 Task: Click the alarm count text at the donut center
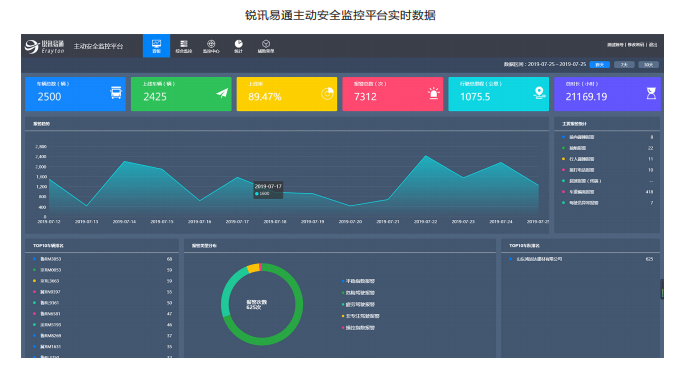tap(257, 305)
